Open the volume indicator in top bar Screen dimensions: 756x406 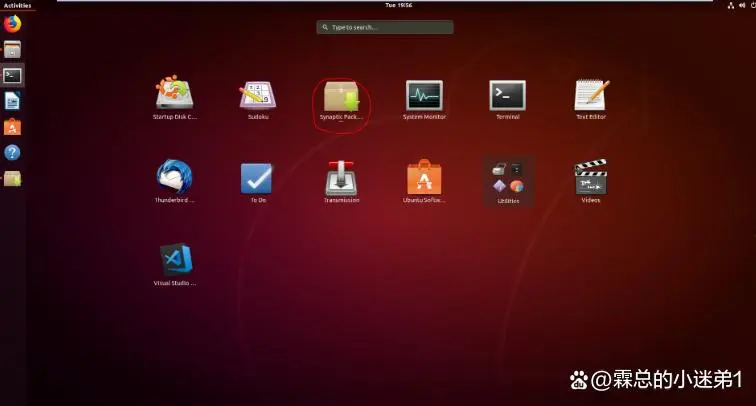click(742, 5)
